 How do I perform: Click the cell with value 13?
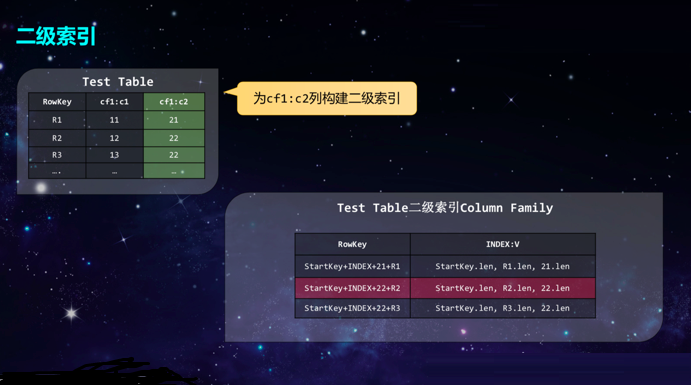click(x=115, y=155)
